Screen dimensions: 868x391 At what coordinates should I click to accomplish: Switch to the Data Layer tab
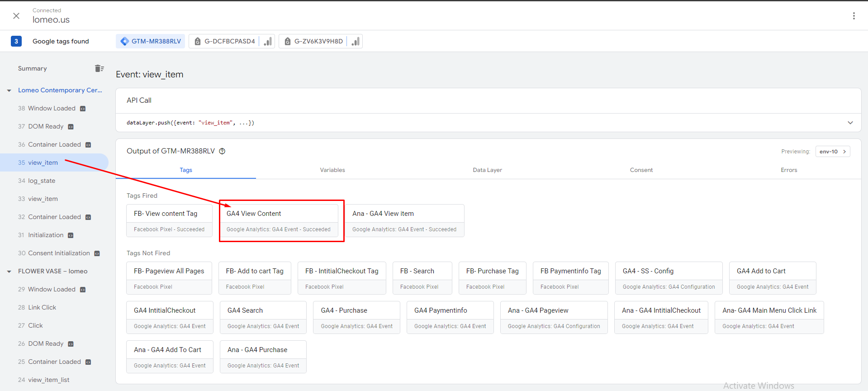pyautogui.click(x=487, y=170)
